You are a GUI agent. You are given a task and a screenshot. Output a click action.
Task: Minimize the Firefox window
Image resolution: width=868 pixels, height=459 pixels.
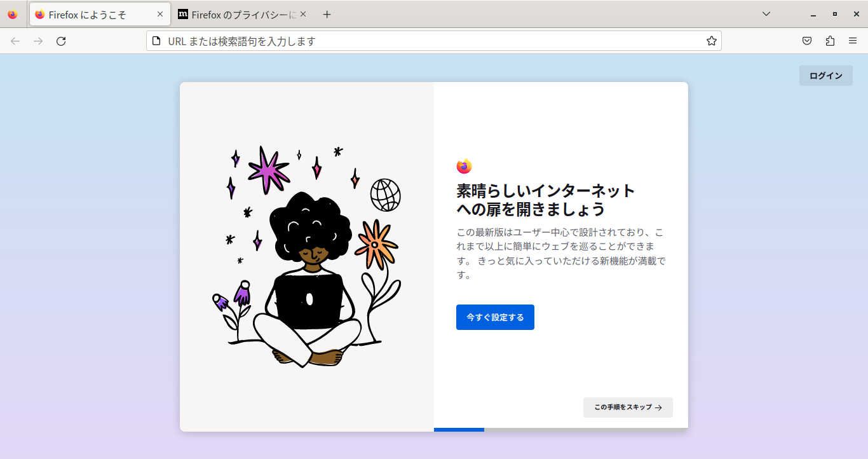click(813, 14)
